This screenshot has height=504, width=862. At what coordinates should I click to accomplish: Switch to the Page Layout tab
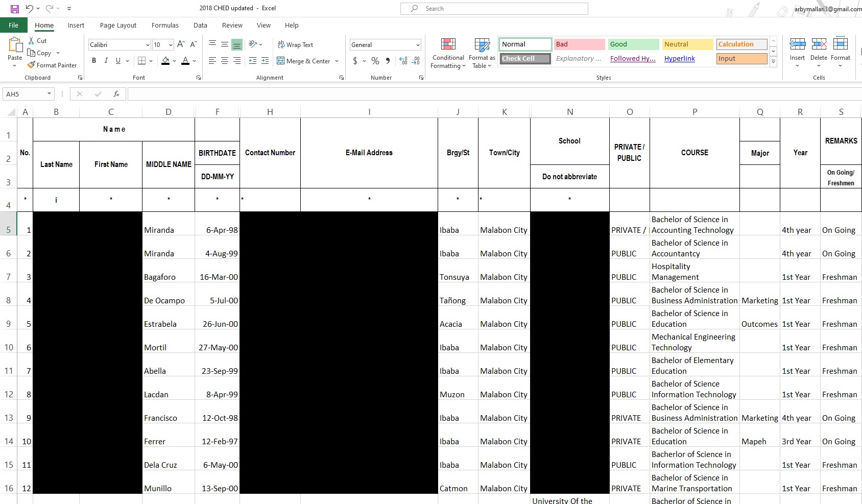118,25
